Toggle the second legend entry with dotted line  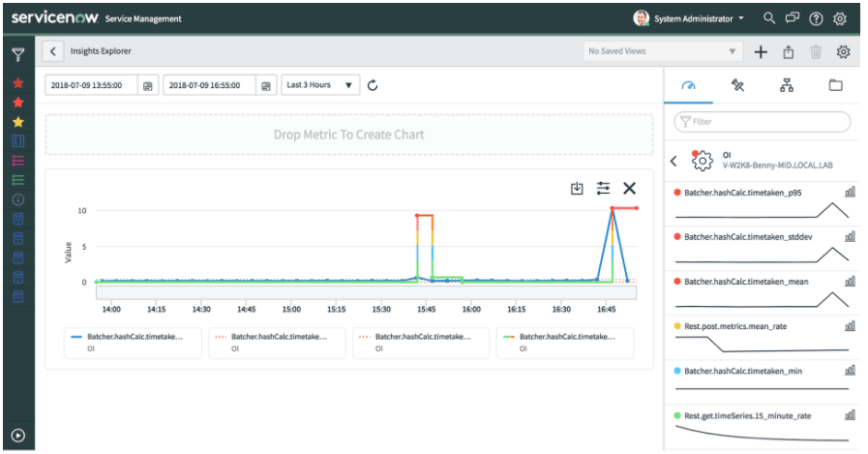click(x=277, y=343)
